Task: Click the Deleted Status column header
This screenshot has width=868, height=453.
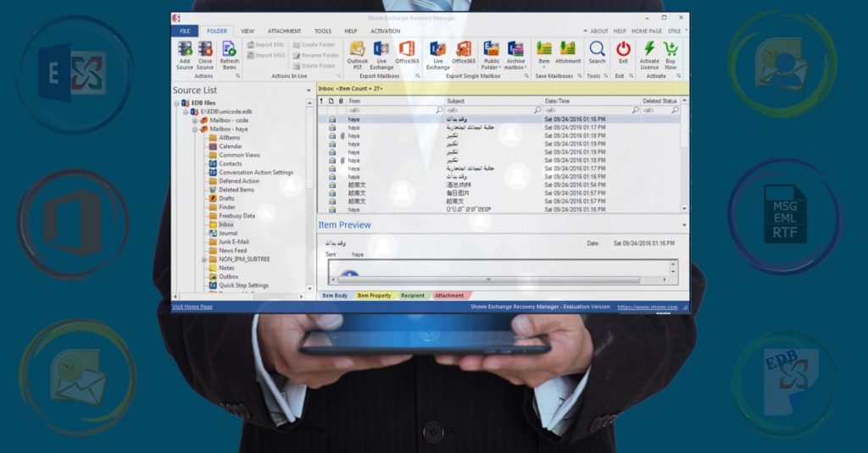Action: (x=659, y=102)
